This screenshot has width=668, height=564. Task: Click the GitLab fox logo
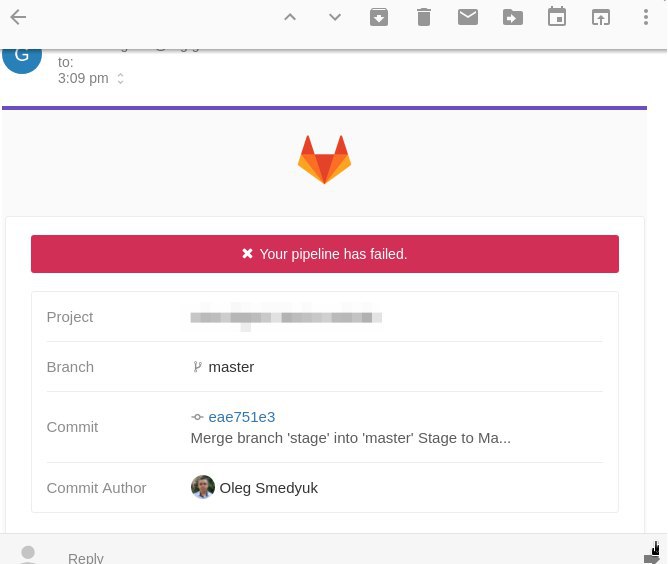(x=324, y=159)
